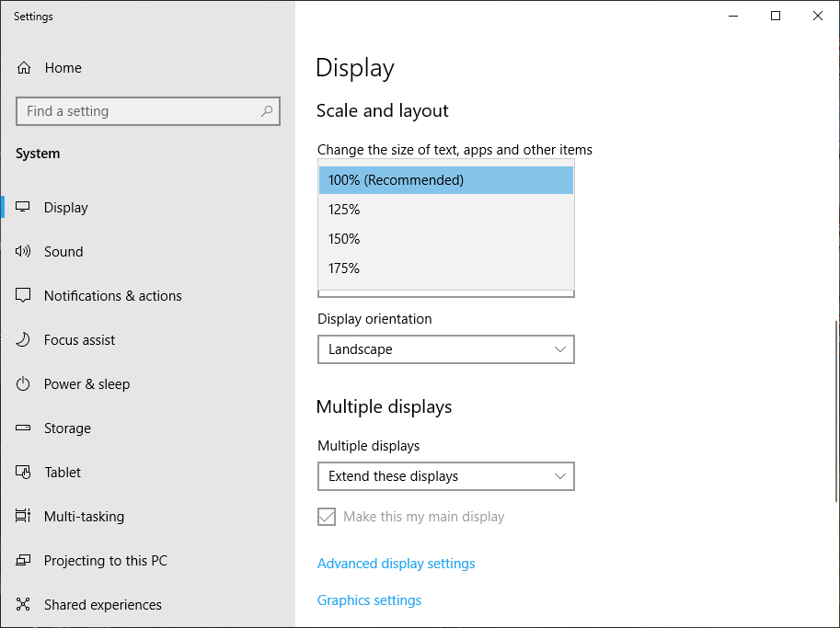Image resolution: width=840 pixels, height=628 pixels.
Task: Expand the Multiple displays dropdown
Action: coord(445,476)
